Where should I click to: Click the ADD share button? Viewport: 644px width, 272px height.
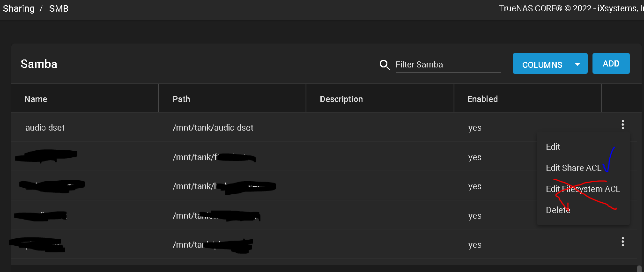point(611,64)
